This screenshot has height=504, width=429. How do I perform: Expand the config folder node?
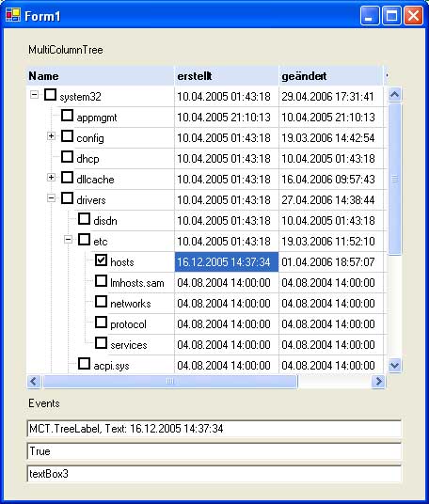point(51,136)
